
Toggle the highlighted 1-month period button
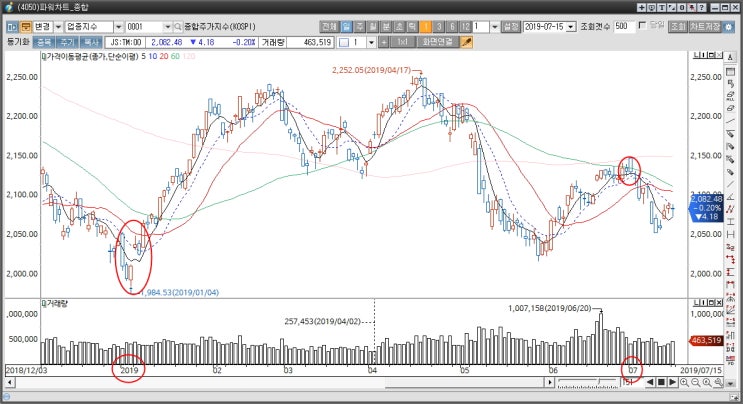(x=425, y=27)
